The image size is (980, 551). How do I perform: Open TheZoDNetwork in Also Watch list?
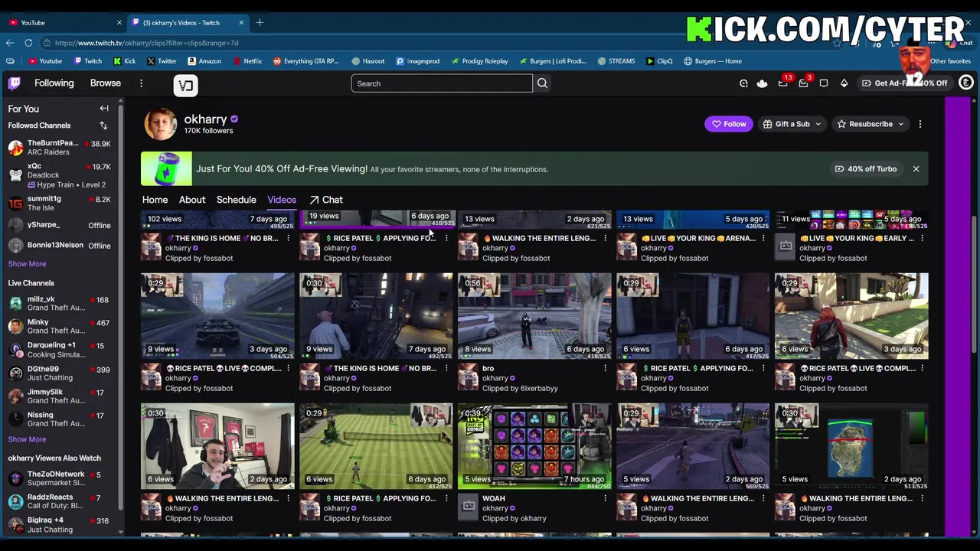[x=60, y=478]
